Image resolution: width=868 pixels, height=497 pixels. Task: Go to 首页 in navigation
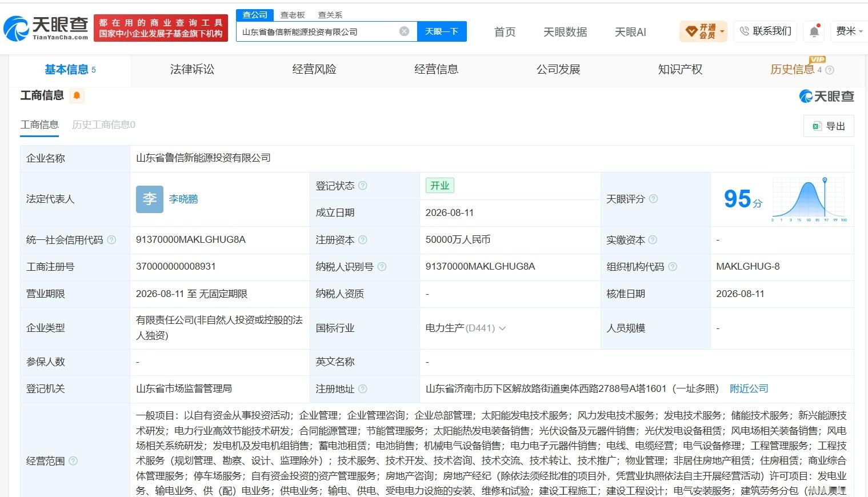coord(505,32)
